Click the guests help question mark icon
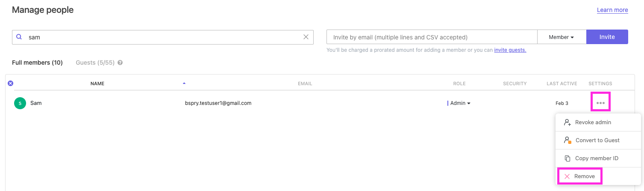The image size is (644, 191). pyautogui.click(x=120, y=63)
